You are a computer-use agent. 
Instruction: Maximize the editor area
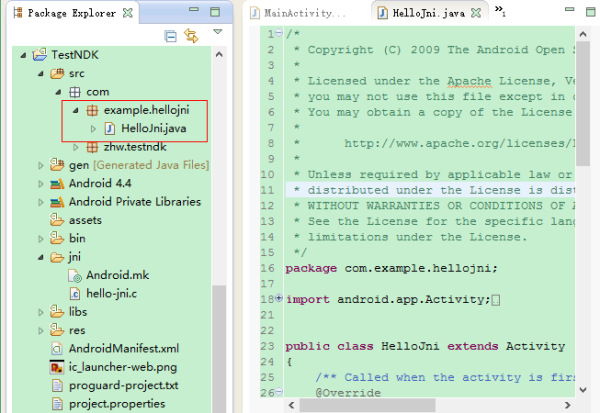591,11
